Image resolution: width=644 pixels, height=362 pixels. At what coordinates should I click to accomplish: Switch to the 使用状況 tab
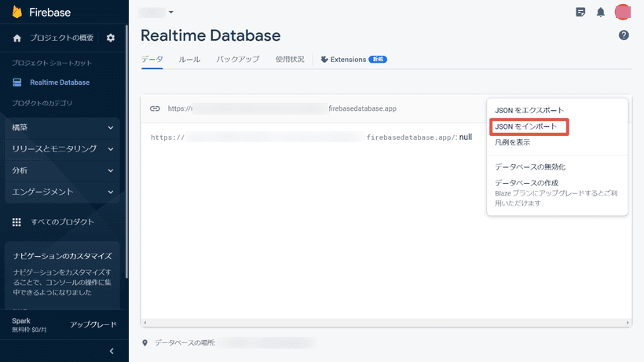point(290,60)
